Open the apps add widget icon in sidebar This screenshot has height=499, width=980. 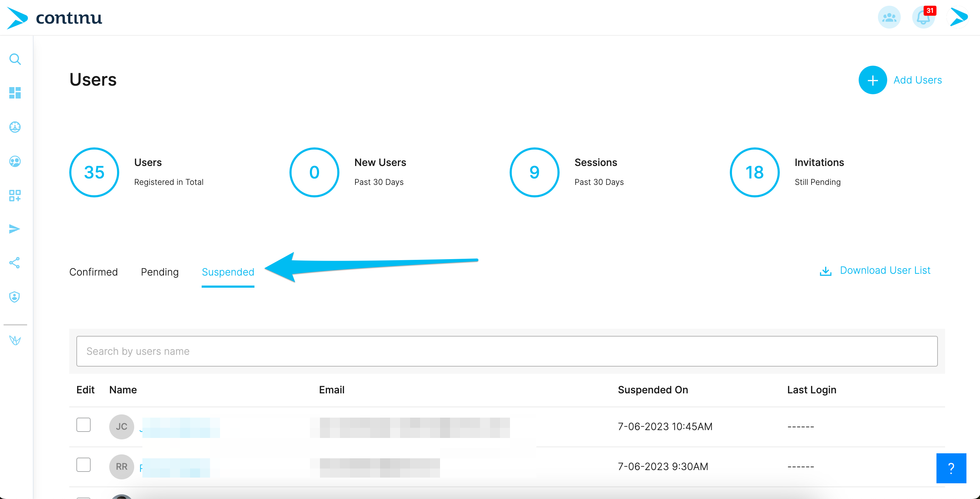15,195
